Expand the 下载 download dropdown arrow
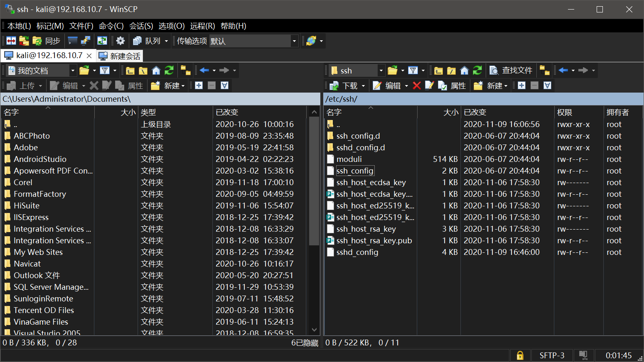Viewport: 644px width, 362px height. pos(364,86)
